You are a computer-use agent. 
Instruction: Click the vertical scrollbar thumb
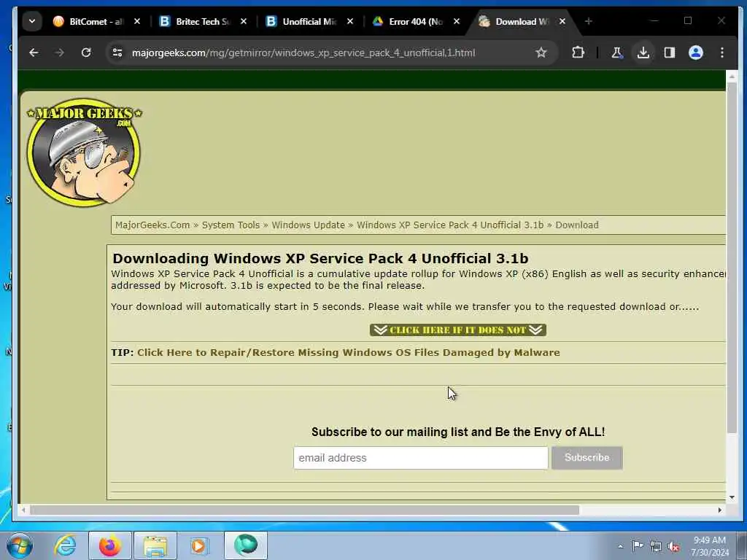(732, 257)
